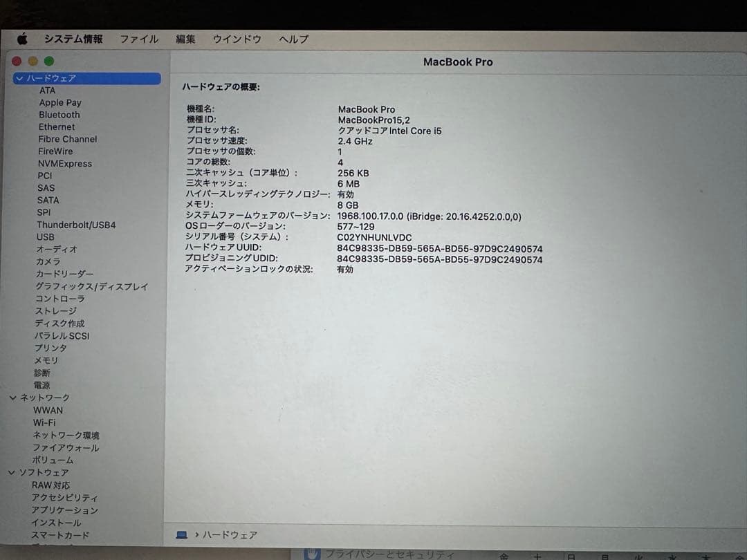Viewport: 747px width, 560px height.
Task: Open the ヘルプ menu
Action: [293, 39]
